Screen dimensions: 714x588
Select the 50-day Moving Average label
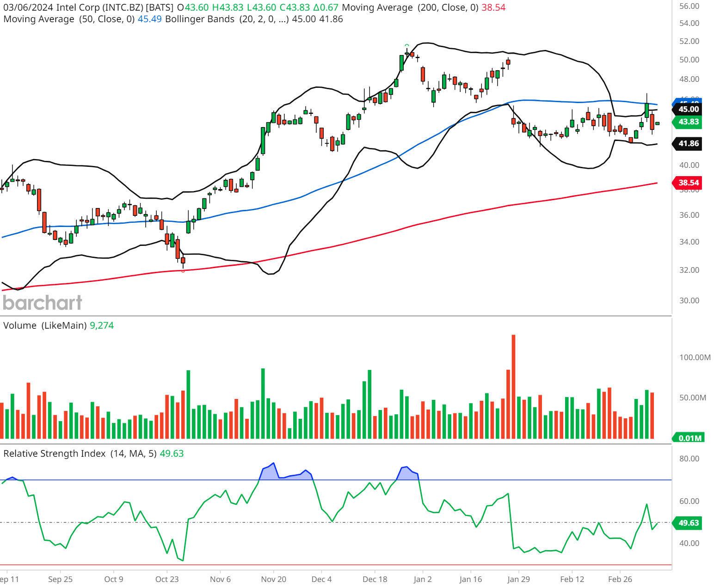(69, 19)
